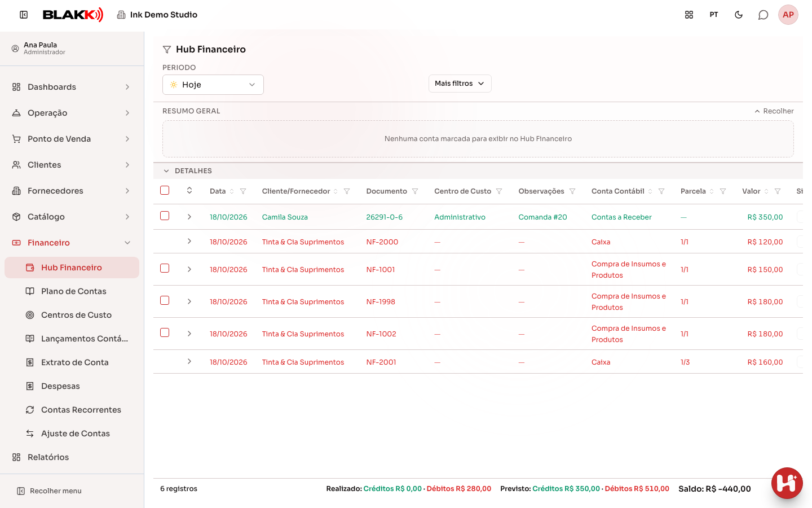Click the Ink Demo Studio building icon
The width and height of the screenshot is (812, 508).
[121, 15]
